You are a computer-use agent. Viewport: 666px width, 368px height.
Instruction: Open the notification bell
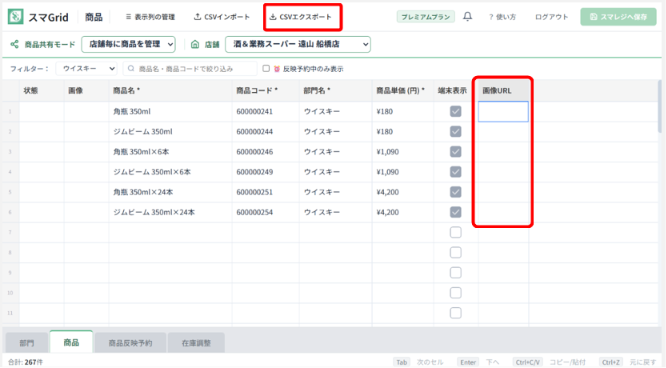tap(467, 17)
